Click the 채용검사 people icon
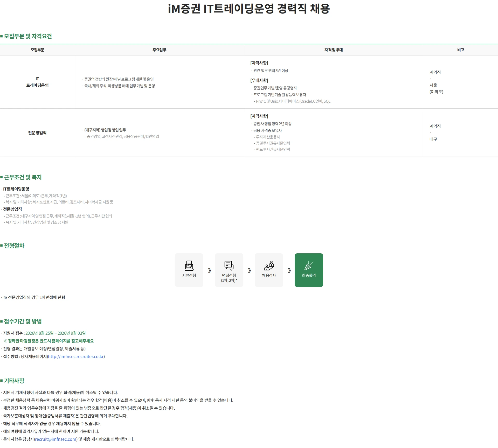Viewport: 498px width, 448px height. (x=269, y=266)
